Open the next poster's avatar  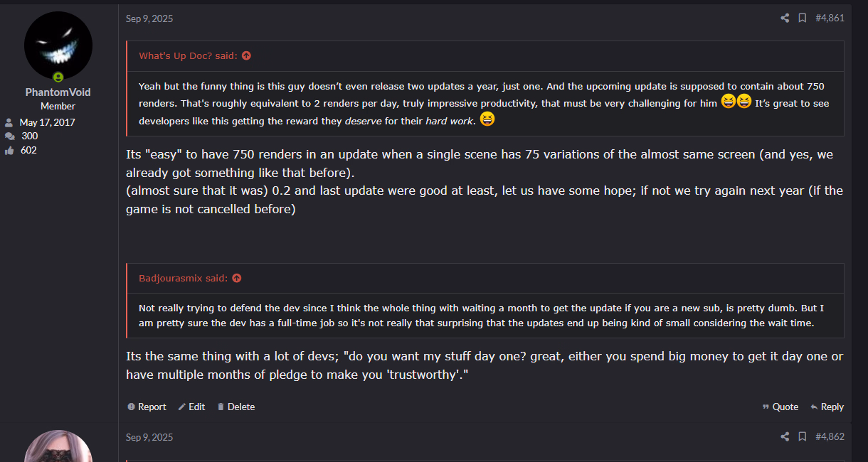coord(58,447)
